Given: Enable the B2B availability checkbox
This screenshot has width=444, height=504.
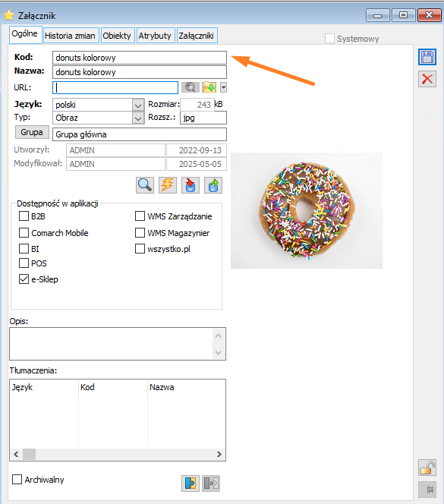Looking at the screenshot, I should [24, 216].
